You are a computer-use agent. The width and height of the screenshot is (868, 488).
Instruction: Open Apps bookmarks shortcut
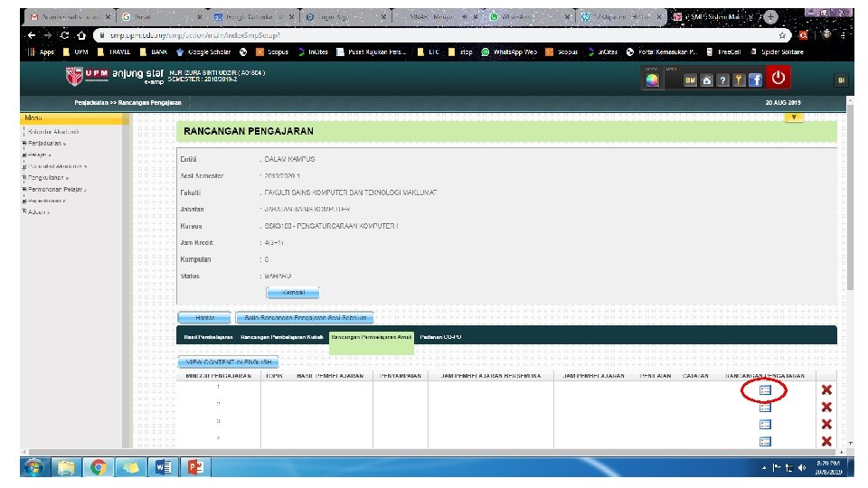pos(41,52)
